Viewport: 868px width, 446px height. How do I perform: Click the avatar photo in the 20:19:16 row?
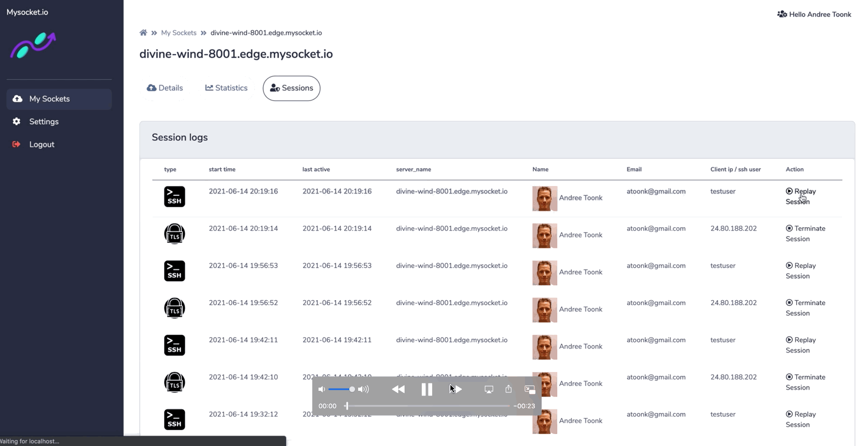pos(545,199)
